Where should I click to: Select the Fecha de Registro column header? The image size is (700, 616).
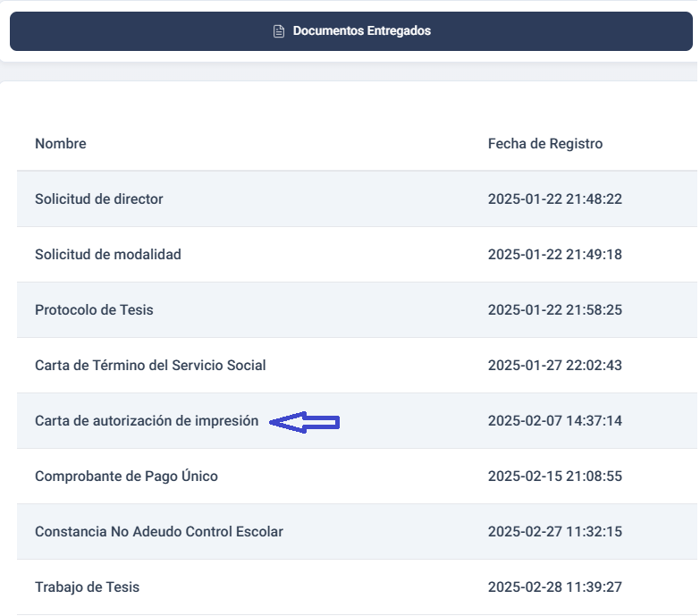click(x=544, y=144)
